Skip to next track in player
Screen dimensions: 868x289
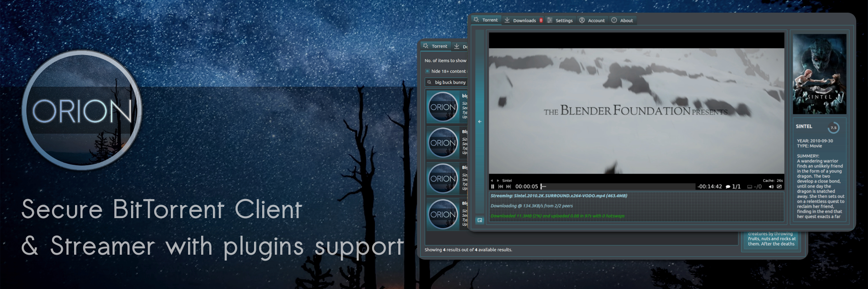pyautogui.click(x=509, y=186)
